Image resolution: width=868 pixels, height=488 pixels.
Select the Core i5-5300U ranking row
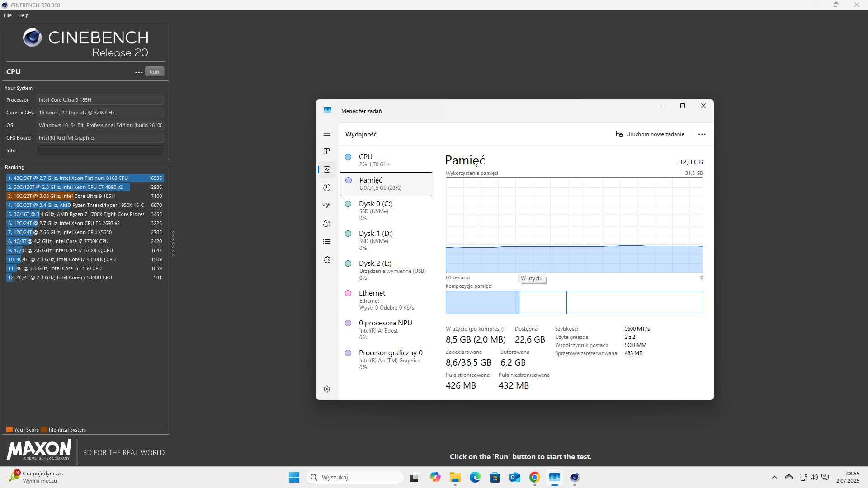[85, 277]
